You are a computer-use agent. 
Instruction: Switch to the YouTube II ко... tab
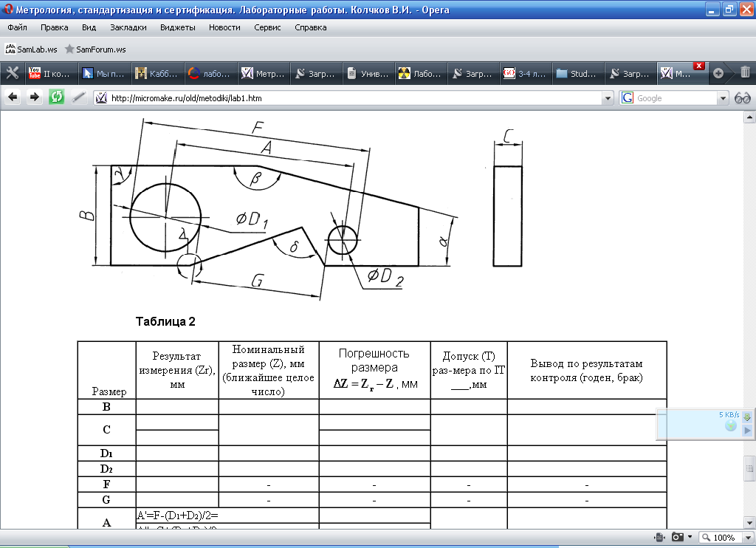click(49, 73)
